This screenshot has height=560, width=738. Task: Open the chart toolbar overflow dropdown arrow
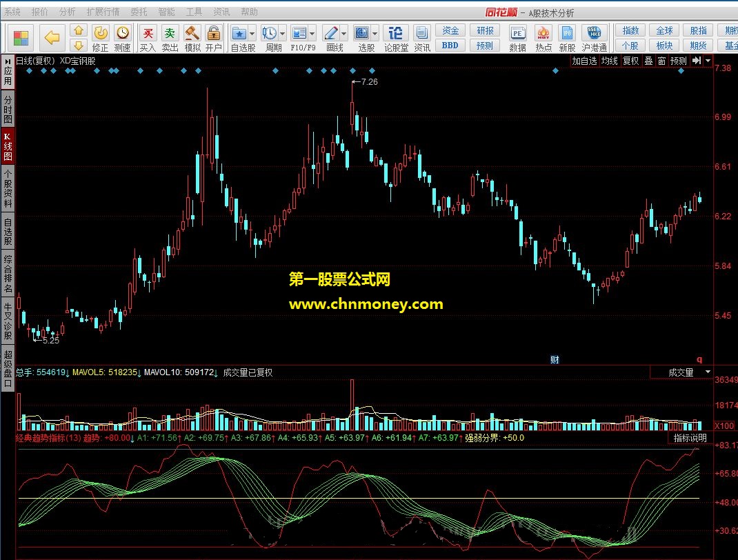pyautogui.click(x=708, y=61)
